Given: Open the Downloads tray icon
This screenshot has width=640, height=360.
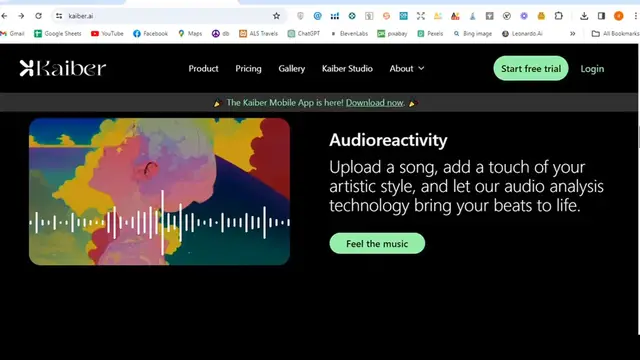Looking at the screenshot, I should [x=584, y=16].
